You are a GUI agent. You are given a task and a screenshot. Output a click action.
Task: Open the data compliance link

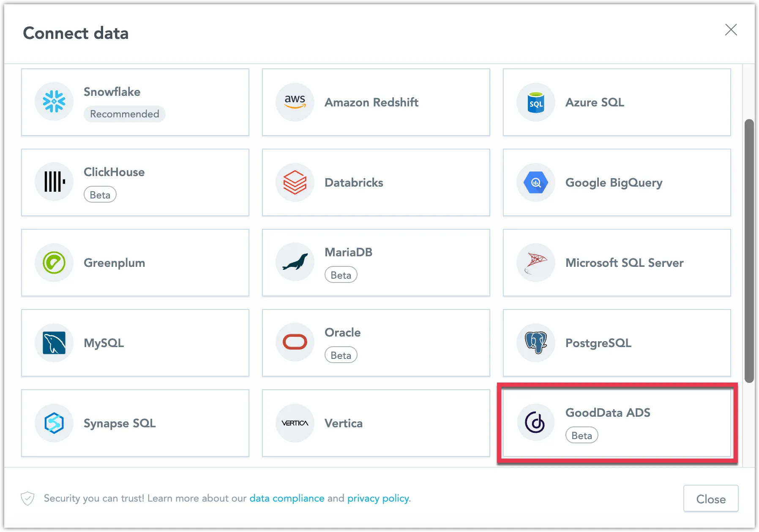pyautogui.click(x=287, y=498)
